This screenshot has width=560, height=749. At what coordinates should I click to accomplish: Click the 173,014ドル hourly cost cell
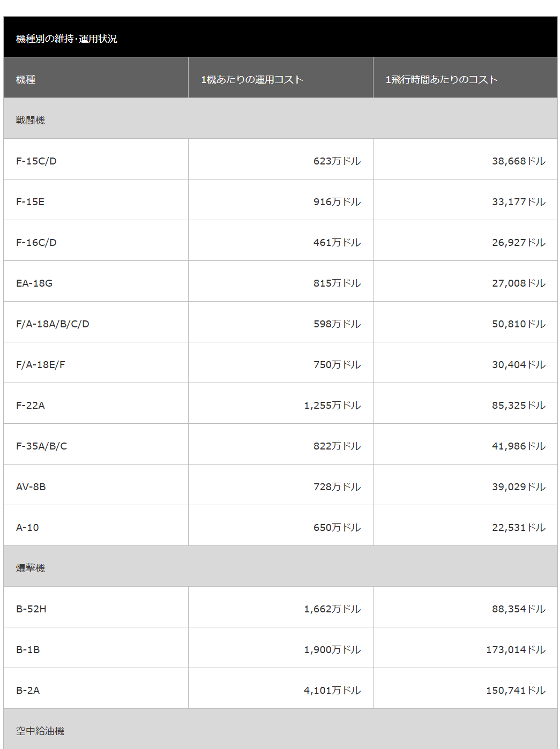click(516, 649)
